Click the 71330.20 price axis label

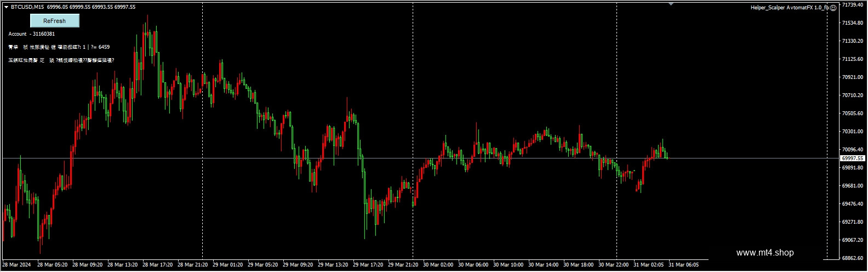point(853,41)
